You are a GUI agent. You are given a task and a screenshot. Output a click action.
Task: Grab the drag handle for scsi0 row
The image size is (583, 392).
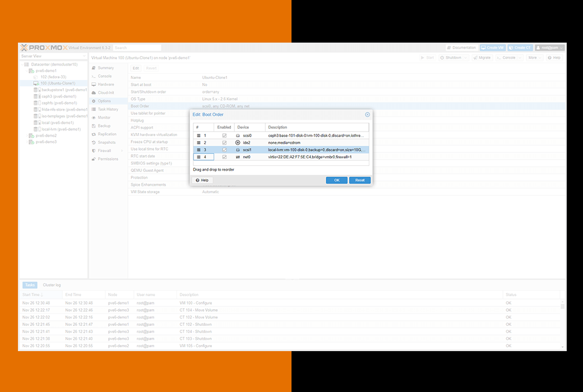(198, 136)
